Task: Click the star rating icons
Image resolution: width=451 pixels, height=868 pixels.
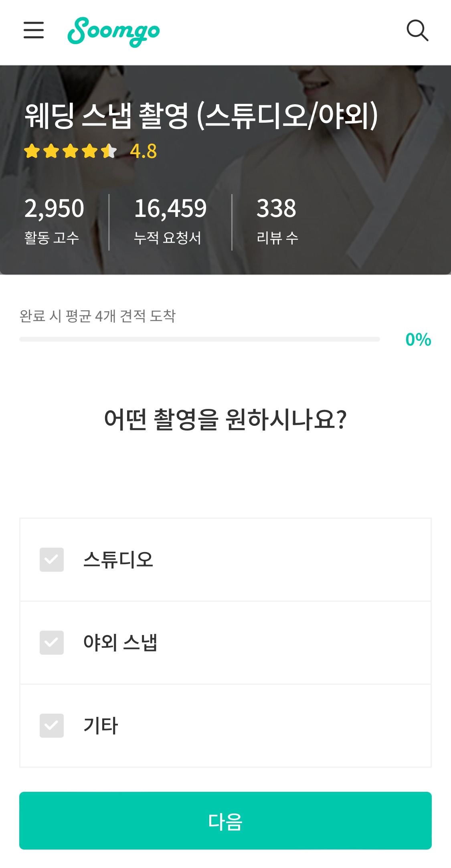Action: (70, 152)
